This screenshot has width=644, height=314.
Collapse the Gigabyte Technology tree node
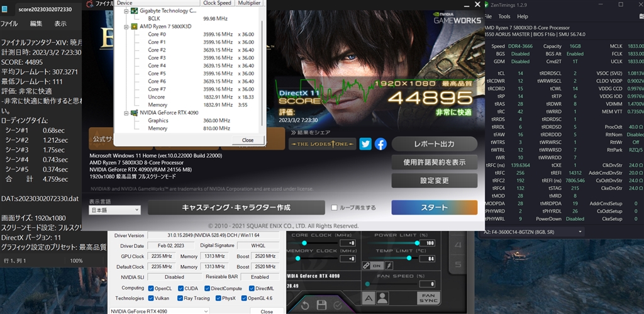pos(127,11)
